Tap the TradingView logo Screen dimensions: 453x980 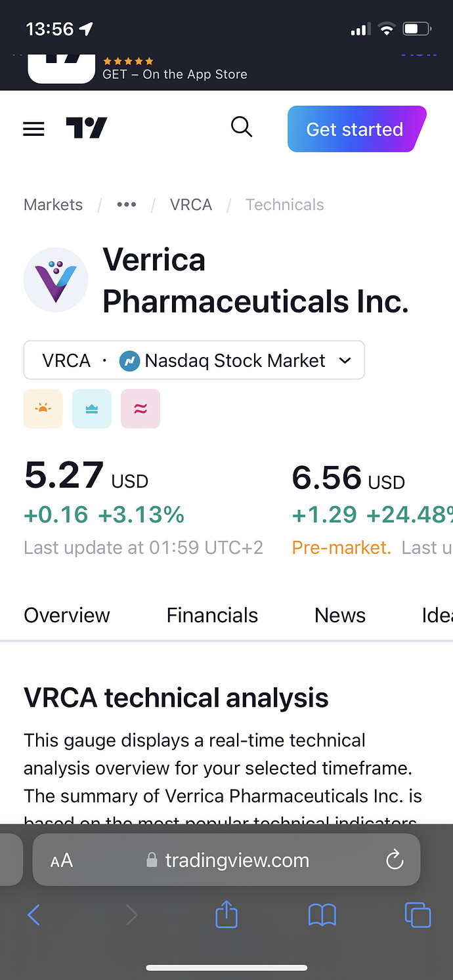(x=86, y=128)
